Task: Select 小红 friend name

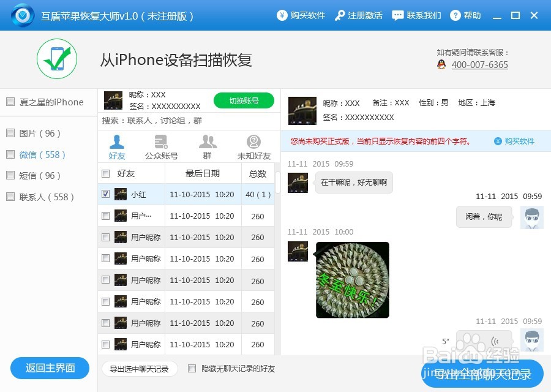Action: 138,194
